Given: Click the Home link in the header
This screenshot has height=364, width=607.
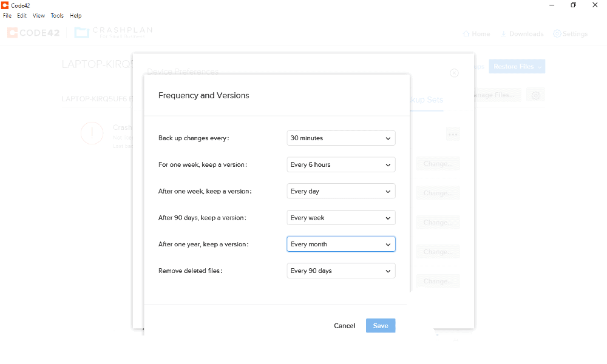Looking at the screenshot, I should click(476, 34).
